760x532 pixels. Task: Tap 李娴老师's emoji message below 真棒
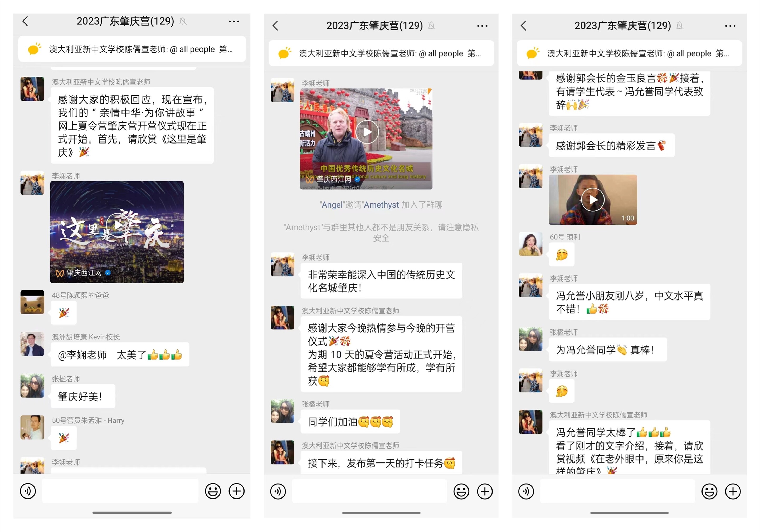[x=562, y=391]
